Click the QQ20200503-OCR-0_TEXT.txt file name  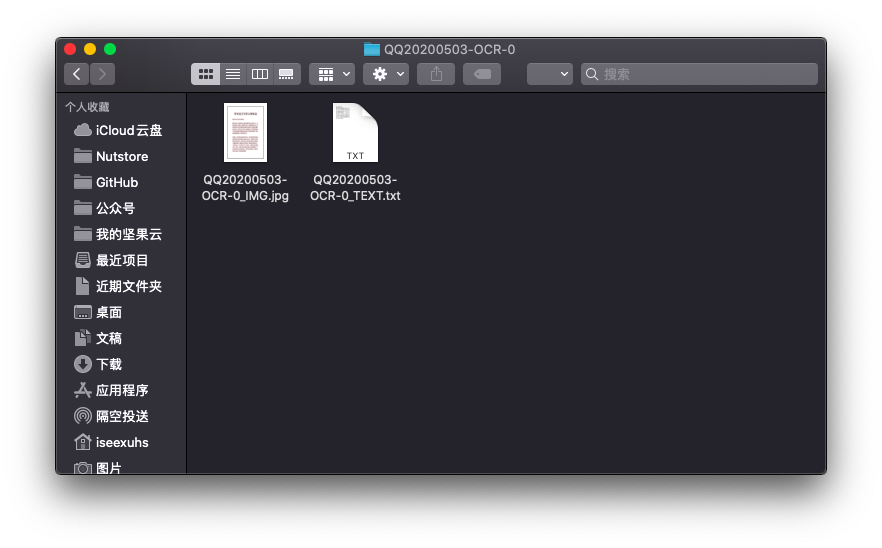(355, 187)
